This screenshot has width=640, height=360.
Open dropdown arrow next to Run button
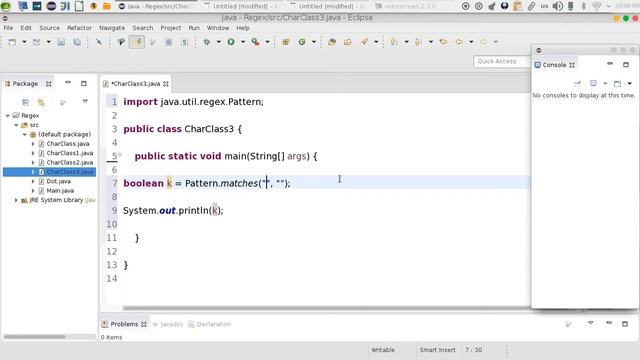click(x=243, y=42)
